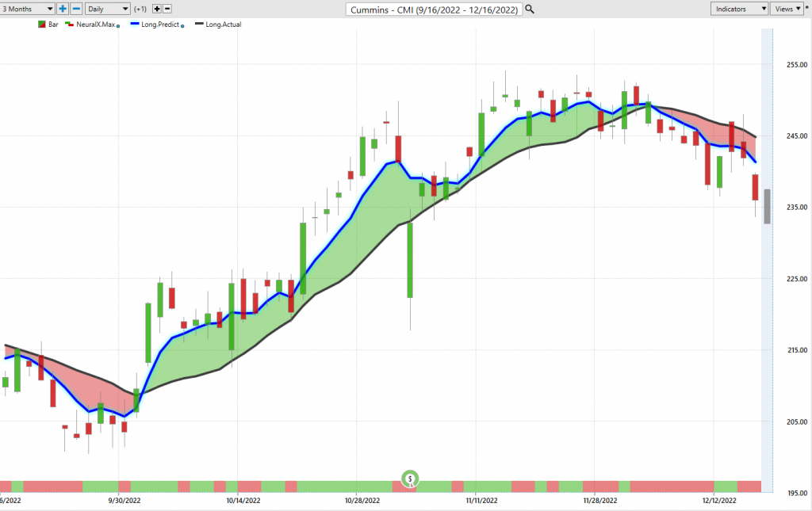This screenshot has height=511, width=812.
Task: Click the (+1) forecast offset label
Action: [140, 9]
